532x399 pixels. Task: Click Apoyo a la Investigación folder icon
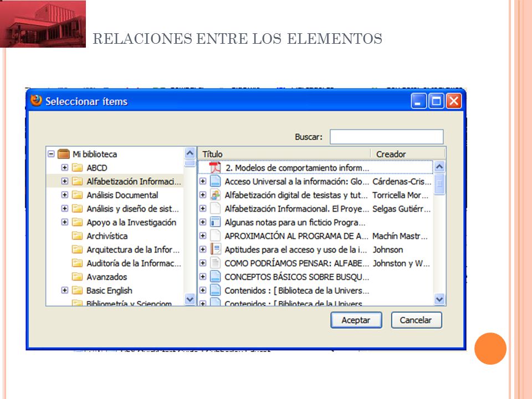(x=78, y=222)
